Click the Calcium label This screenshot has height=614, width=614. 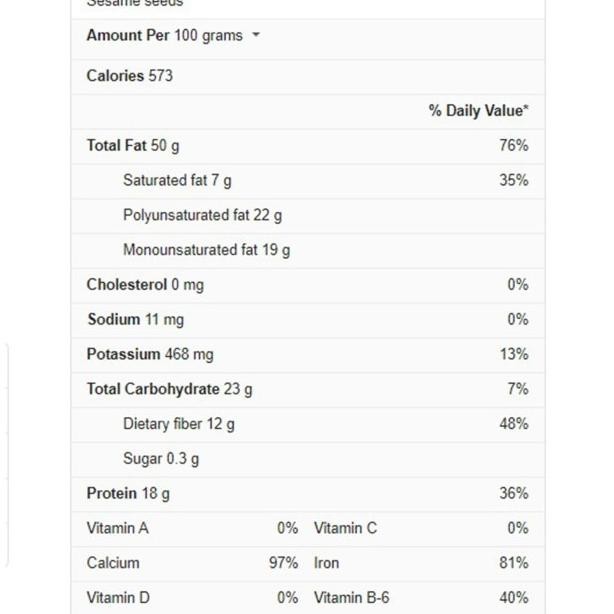tap(113, 563)
